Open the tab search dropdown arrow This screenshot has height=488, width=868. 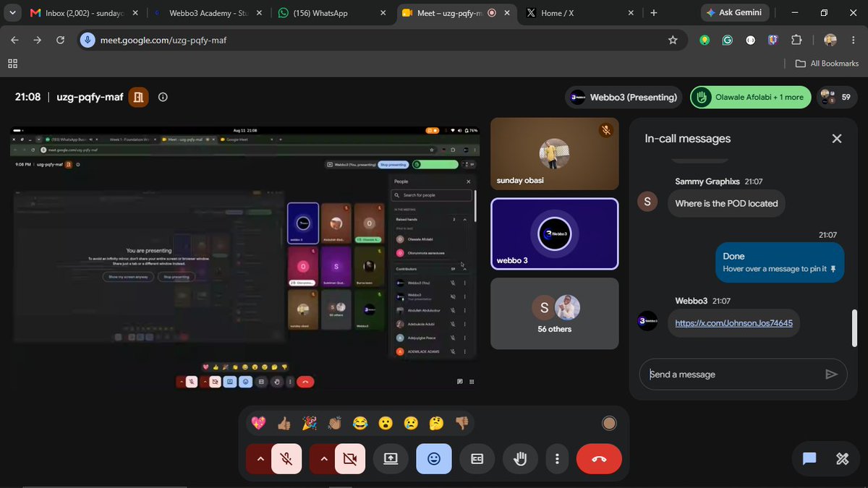point(12,13)
